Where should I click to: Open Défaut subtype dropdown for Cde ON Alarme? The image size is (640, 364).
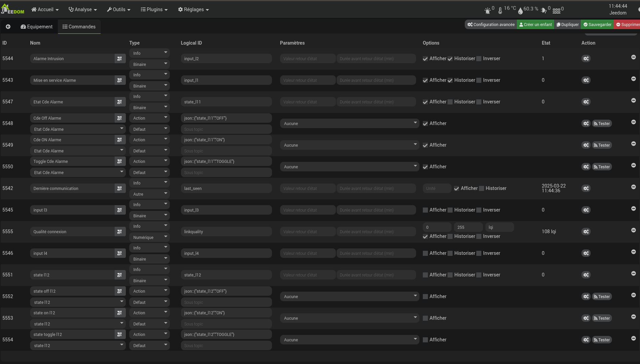click(x=149, y=151)
